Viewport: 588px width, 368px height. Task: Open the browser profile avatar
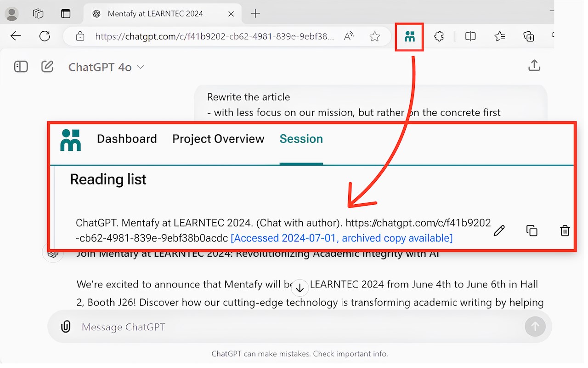pos(11,14)
